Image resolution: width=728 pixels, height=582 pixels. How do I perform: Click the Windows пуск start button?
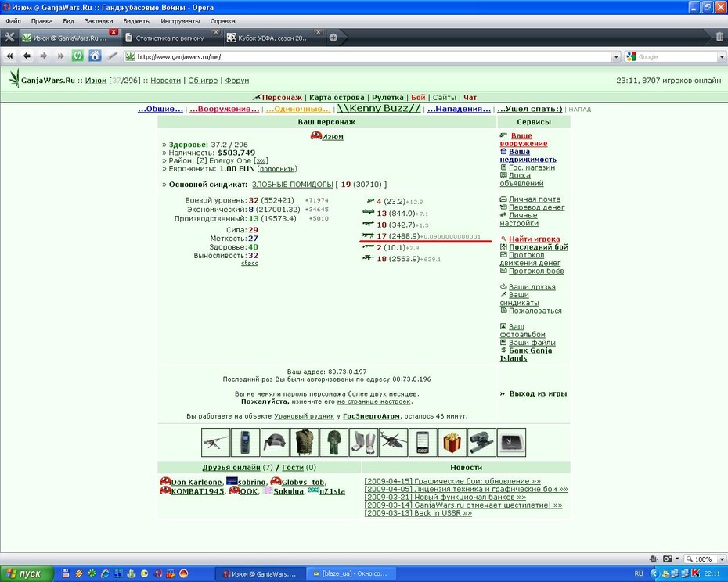[x=26, y=573]
